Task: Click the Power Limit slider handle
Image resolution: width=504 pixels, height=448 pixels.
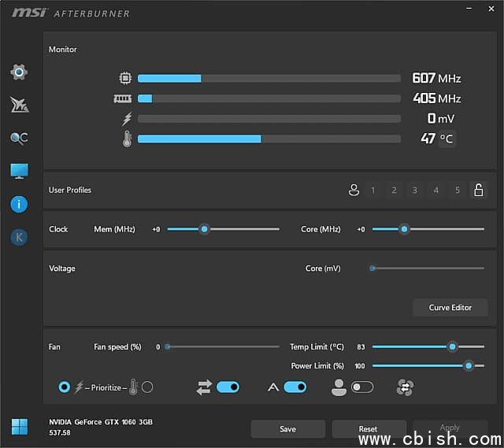Action: 469,366
